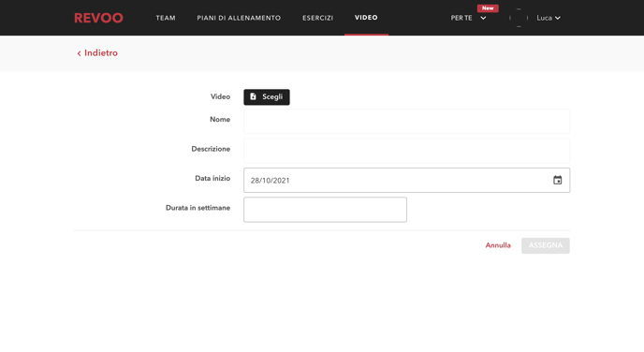Image resolution: width=644 pixels, height=352 pixels.
Task: Expand the PER TE dropdown arrow
Action: point(483,18)
